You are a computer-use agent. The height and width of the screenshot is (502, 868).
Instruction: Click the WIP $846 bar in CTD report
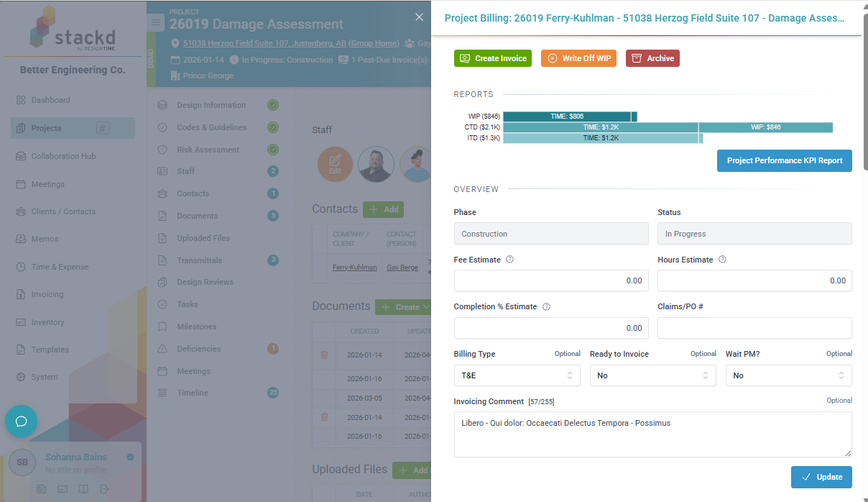[766, 127]
